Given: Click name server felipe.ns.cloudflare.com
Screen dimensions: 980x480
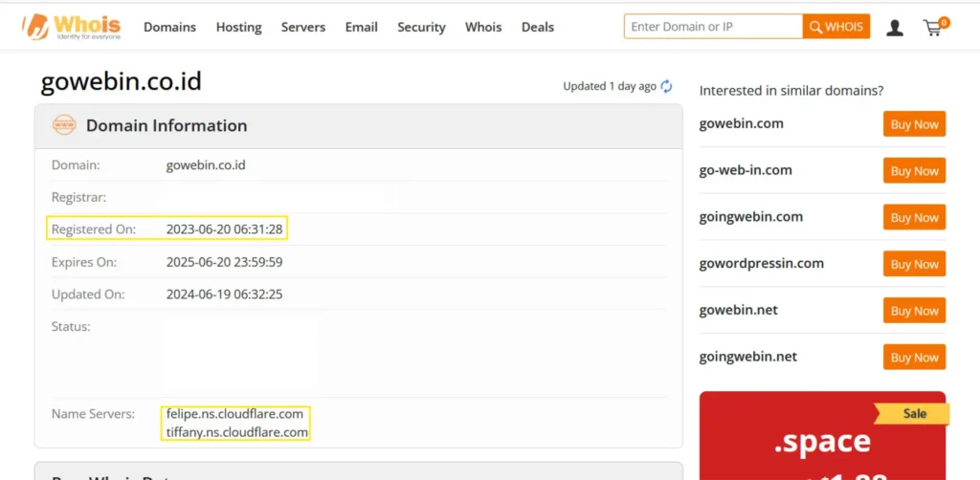Looking at the screenshot, I should [234, 413].
